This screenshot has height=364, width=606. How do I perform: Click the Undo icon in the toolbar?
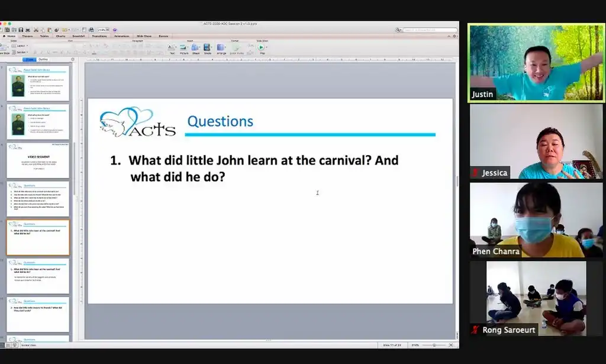click(x=64, y=30)
